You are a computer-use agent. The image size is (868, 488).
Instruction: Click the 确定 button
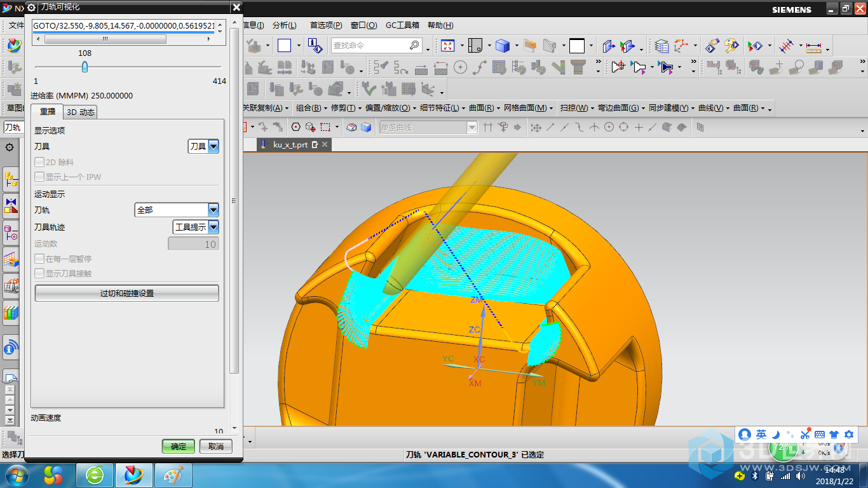point(179,446)
